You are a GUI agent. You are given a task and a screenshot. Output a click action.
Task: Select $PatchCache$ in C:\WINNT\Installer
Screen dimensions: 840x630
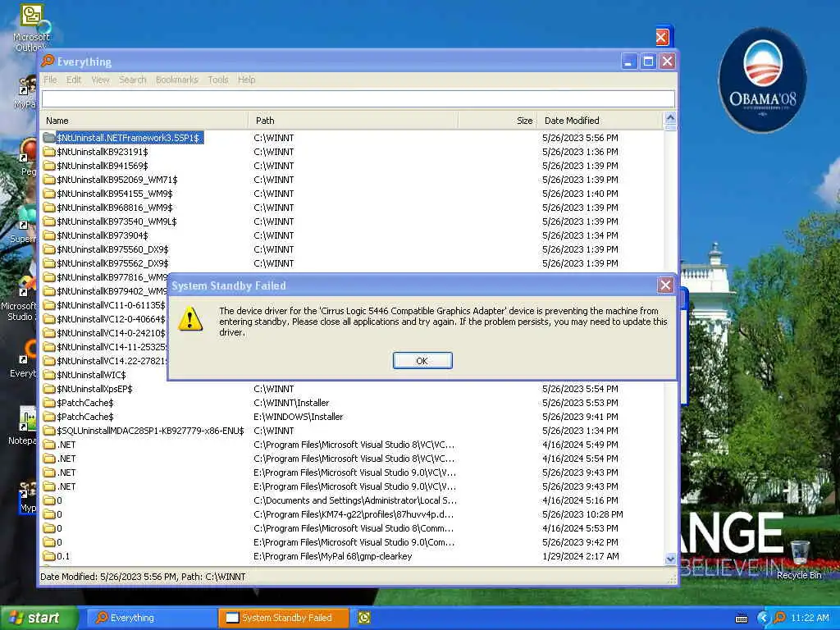coord(85,403)
